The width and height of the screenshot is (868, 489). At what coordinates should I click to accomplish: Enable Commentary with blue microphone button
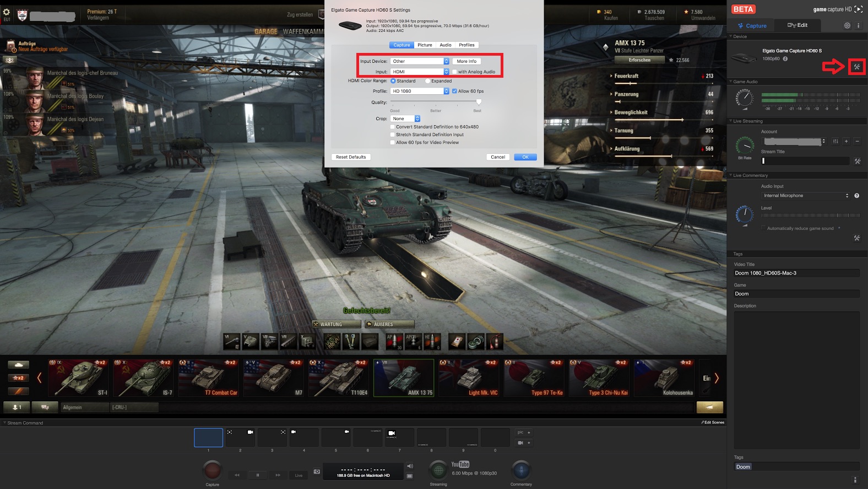pyautogui.click(x=521, y=470)
